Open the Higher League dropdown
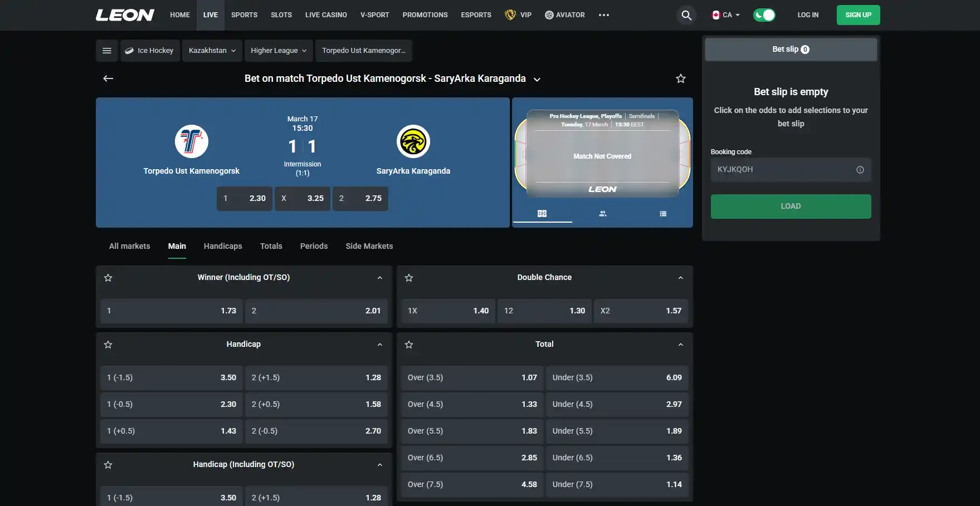Image resolution: width=980 pixels, height=506 pixels. click(279, 51)
